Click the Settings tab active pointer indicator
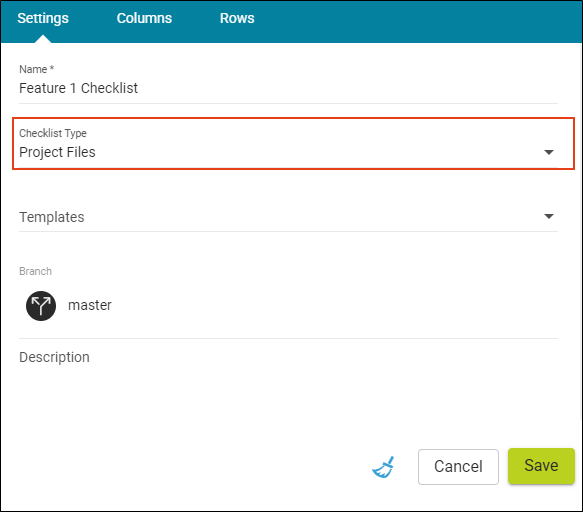This screenshot has height=512, width=583. [43, 39]
